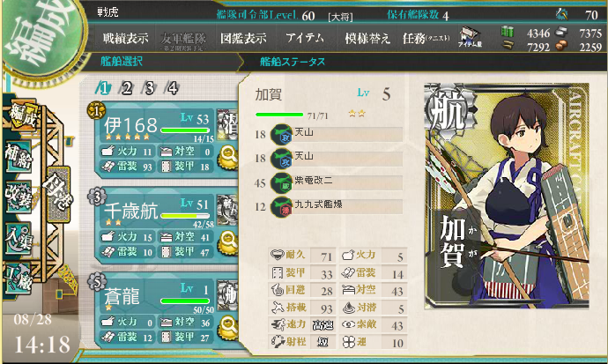Image resolution: width=608 pixels, height=364 pixels.
Task: Click the 模様替え furniture button
Action: [x=367, y=38]
